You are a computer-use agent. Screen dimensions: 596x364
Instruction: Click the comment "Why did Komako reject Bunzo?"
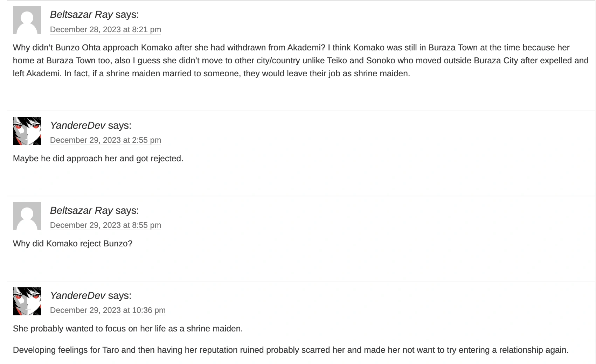click(72, 244)
